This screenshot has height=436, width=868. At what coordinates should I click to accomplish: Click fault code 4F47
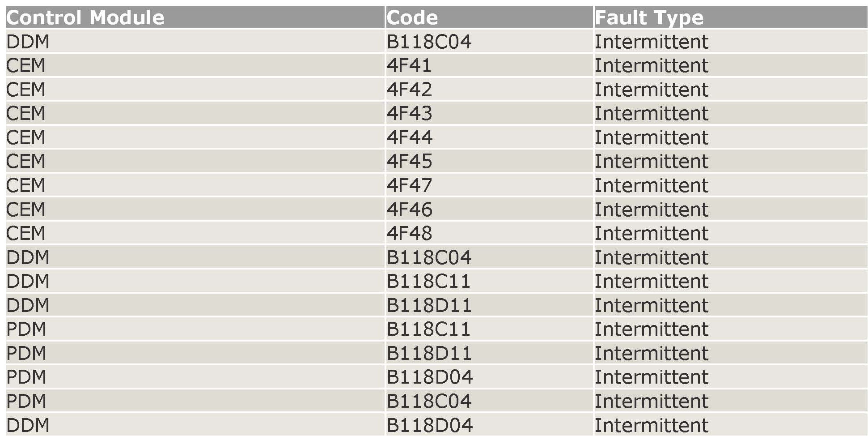point(409,185)
